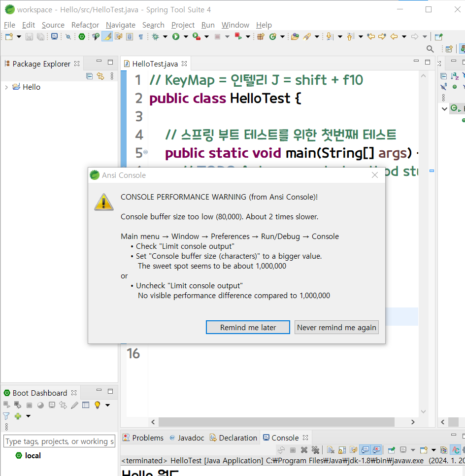
Task: Click the green Spring Boot power icon
Action: (x=82, y=37)
